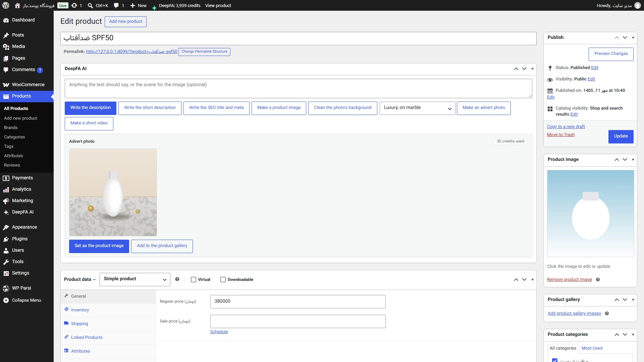Open Ctrl+K search icon
This screenshot has height=362, width=644.
(90, 6)
